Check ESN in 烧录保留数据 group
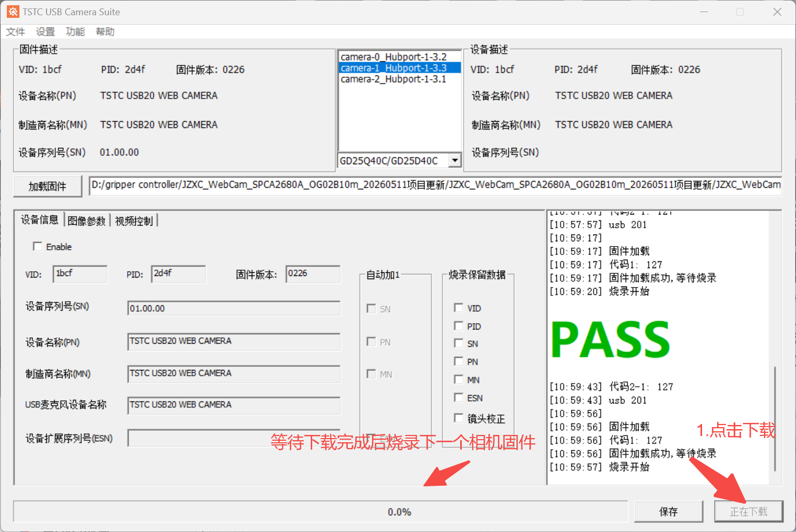 click(x=459, y=397)
